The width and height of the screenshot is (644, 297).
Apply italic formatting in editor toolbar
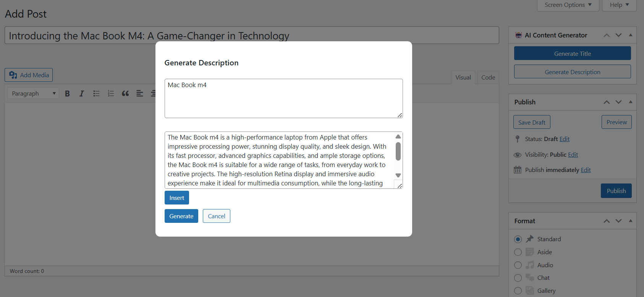click(x=81, y=94)
